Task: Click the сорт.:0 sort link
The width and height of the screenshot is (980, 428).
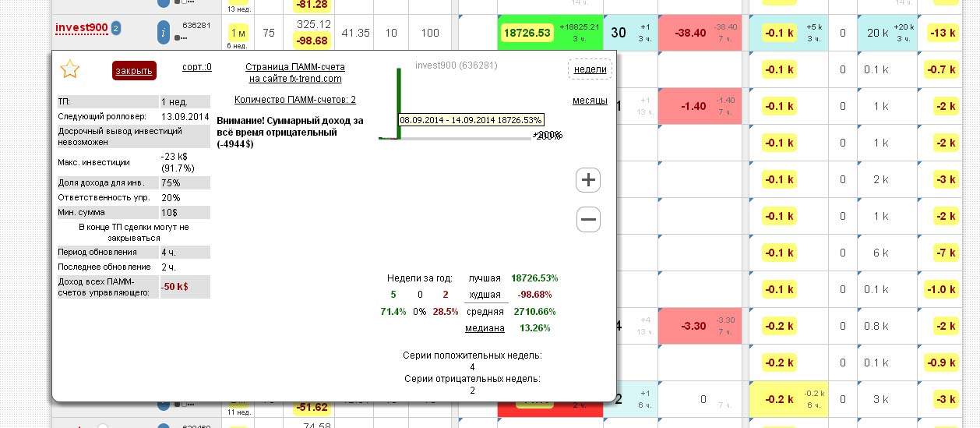Action: pos(196,67)
